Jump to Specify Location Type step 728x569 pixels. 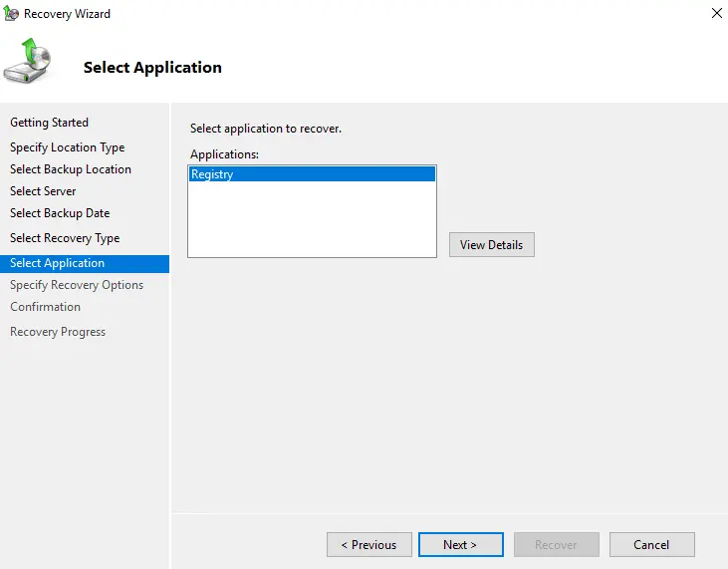tap(67, 147)
